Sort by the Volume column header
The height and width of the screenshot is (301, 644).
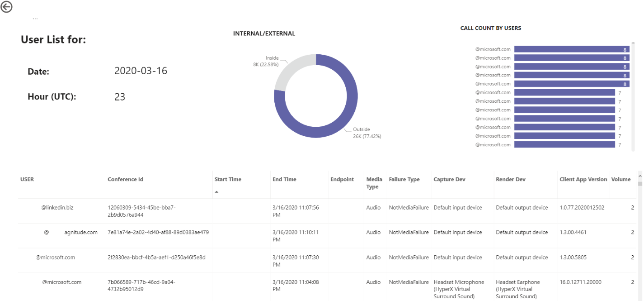tap(621, 179)
